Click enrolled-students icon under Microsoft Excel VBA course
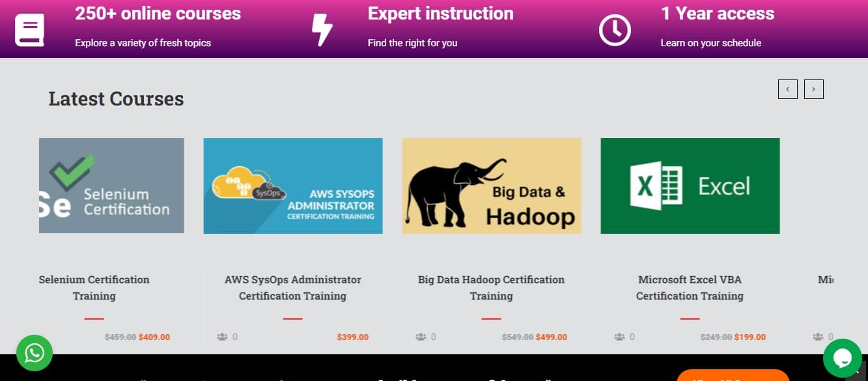 click(x=619, y=337)
